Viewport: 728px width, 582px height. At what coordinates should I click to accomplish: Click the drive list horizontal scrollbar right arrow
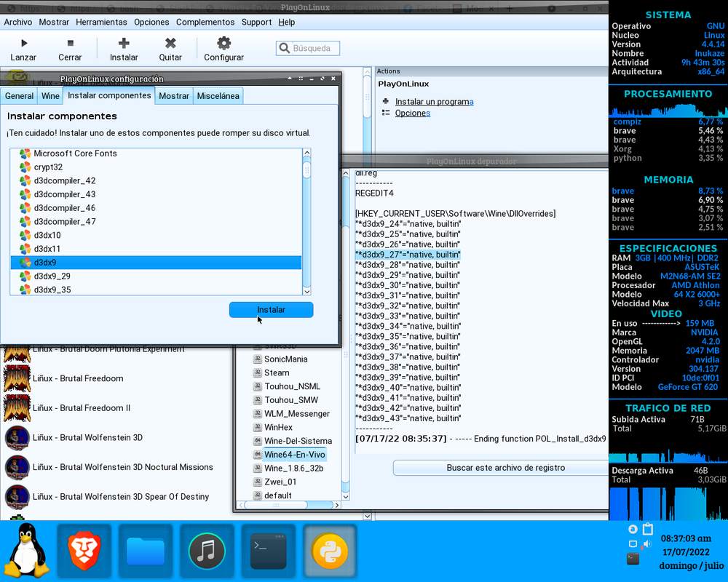coord(337,505)
